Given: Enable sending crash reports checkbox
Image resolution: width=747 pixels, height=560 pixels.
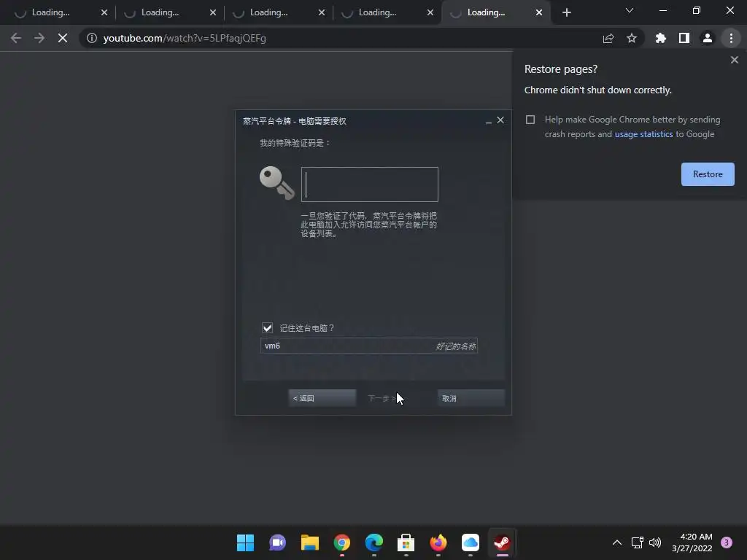Looking at the screenshot, I should (x=530, y=120).
